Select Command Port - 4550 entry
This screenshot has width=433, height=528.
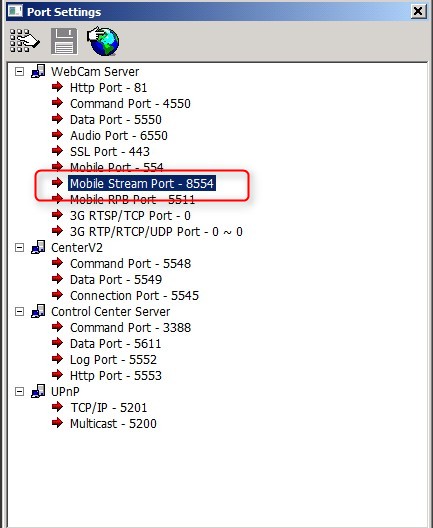tap(130, 104)
